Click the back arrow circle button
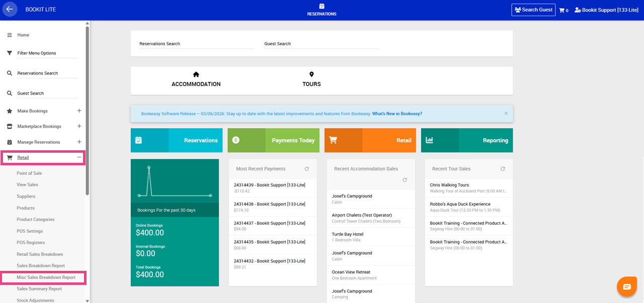This screenshot has height=303, width=644. coord(10,9)
